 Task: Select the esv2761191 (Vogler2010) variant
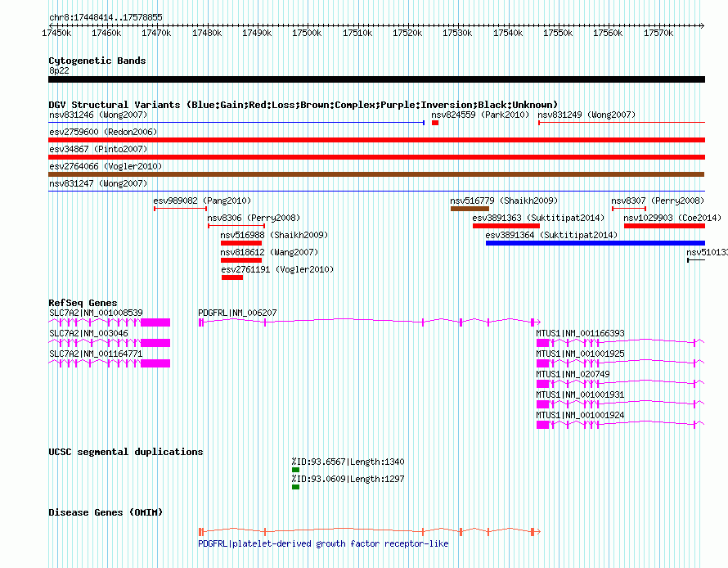tap(231, 277)
